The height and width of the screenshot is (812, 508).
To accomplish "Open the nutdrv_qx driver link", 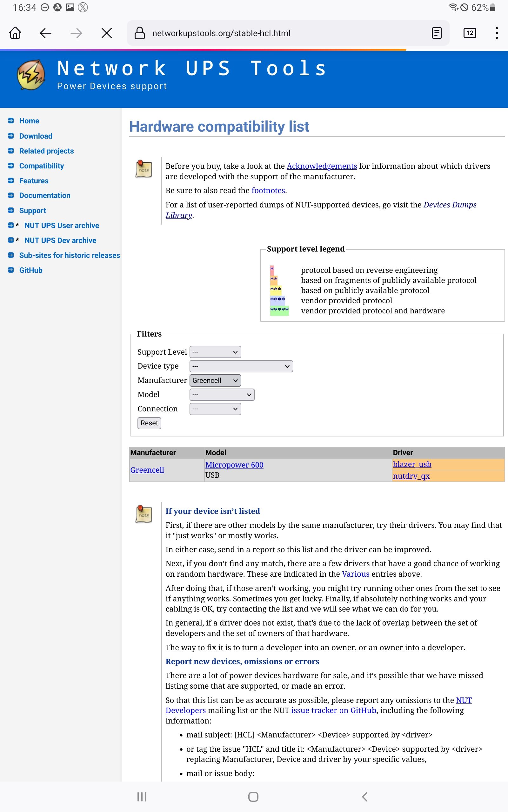I will pyautogui.click(x=411, y=476).
